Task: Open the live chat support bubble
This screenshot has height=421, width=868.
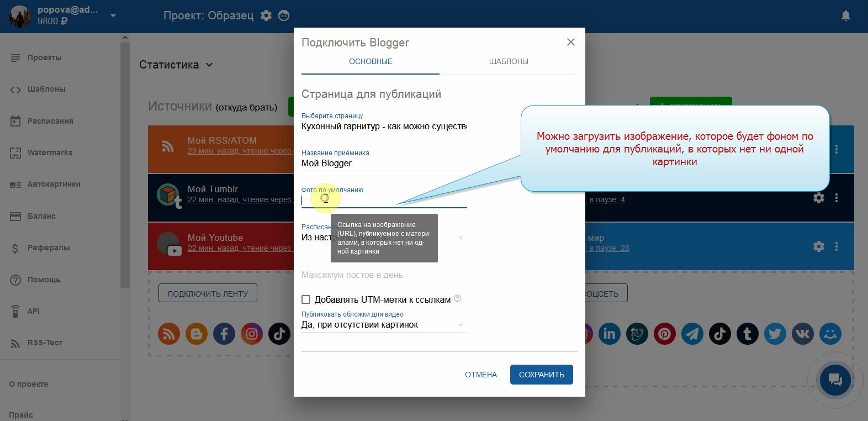Action: [834, 380]
